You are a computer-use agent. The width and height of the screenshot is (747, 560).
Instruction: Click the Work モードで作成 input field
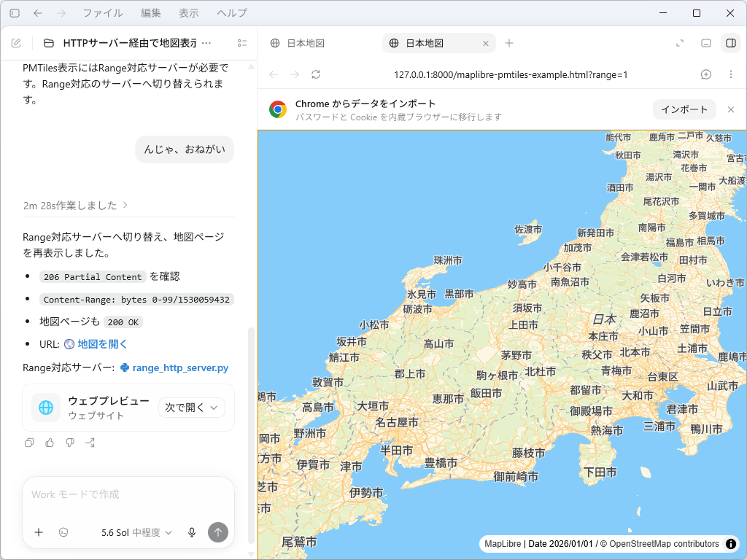click(x=128, y=495)
